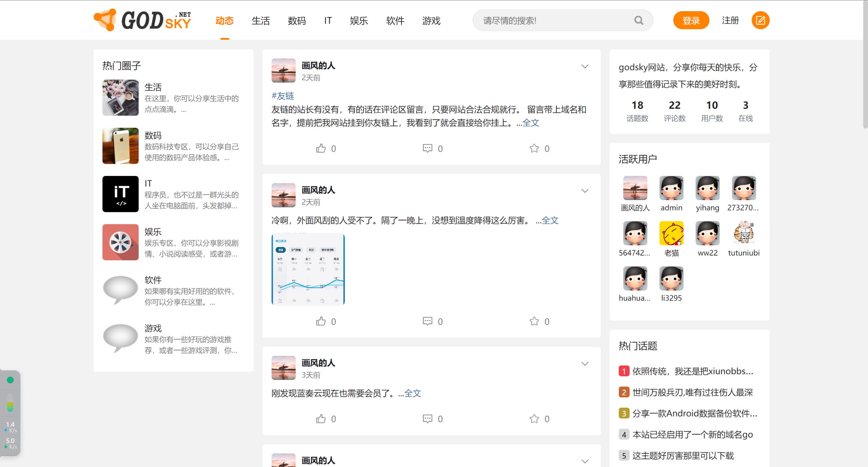Open 全文 of the 友链 post
The image size is (868, 467).
click(x=531, y=123)
